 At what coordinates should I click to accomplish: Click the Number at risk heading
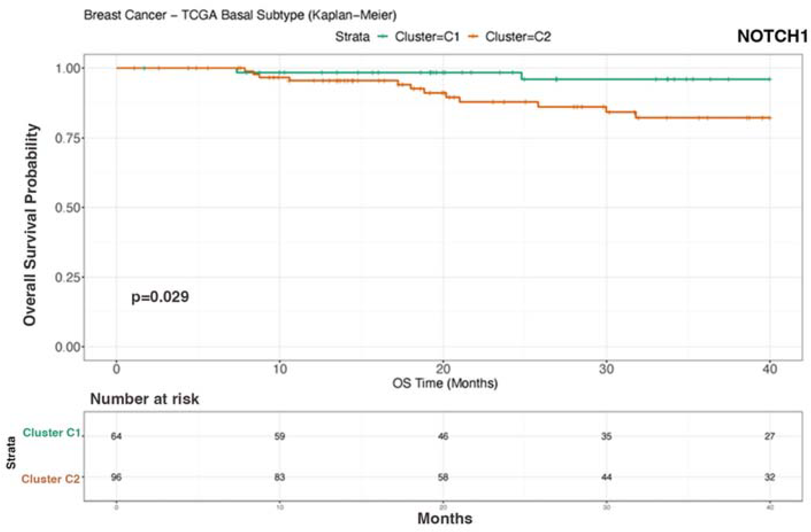click(144, 399)
